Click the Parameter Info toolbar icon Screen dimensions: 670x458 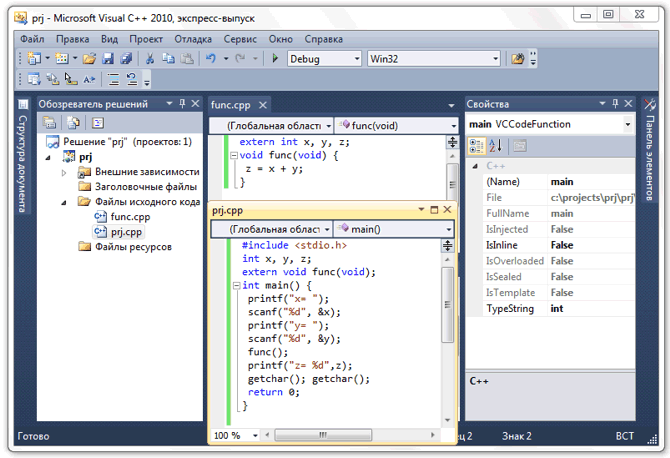coord(53,79)
